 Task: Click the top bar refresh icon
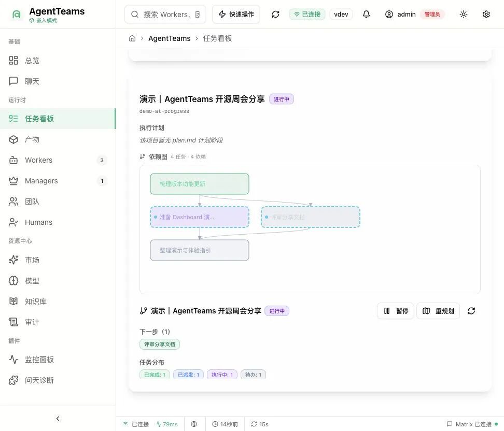(275, 14)
